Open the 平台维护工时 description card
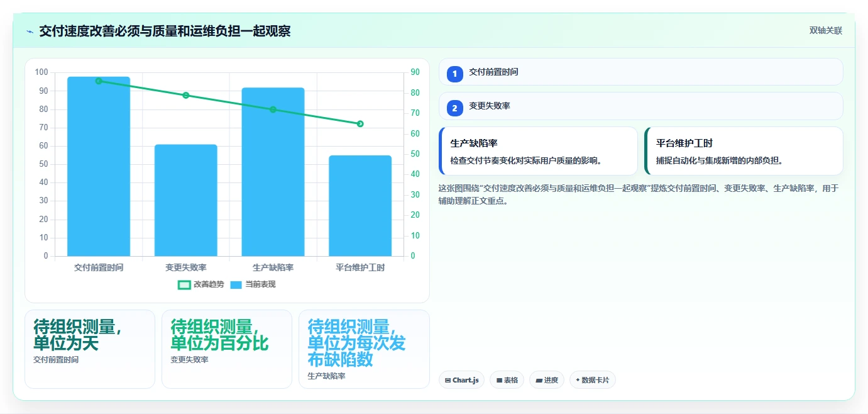The image size is (868, 414). coord(744,151)
